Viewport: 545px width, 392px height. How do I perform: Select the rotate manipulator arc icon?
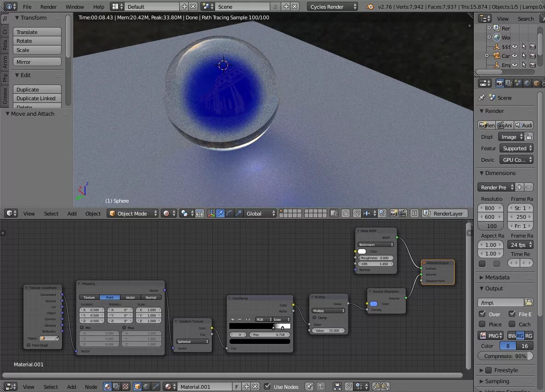click(x=229, y=213)
